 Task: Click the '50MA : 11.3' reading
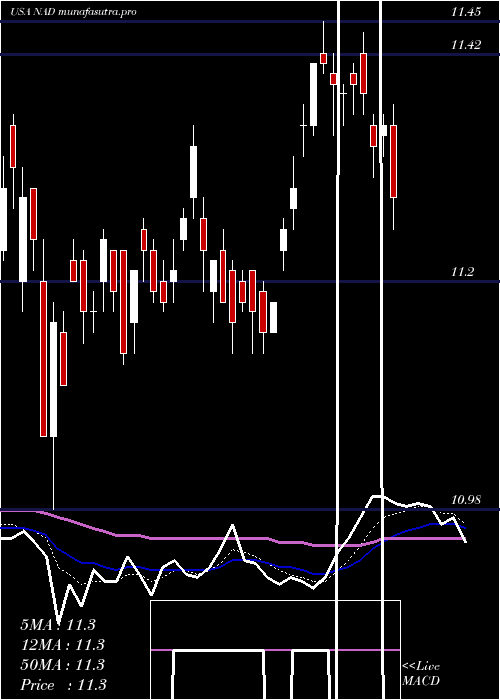pyautogui.click(x=62, y=665)
